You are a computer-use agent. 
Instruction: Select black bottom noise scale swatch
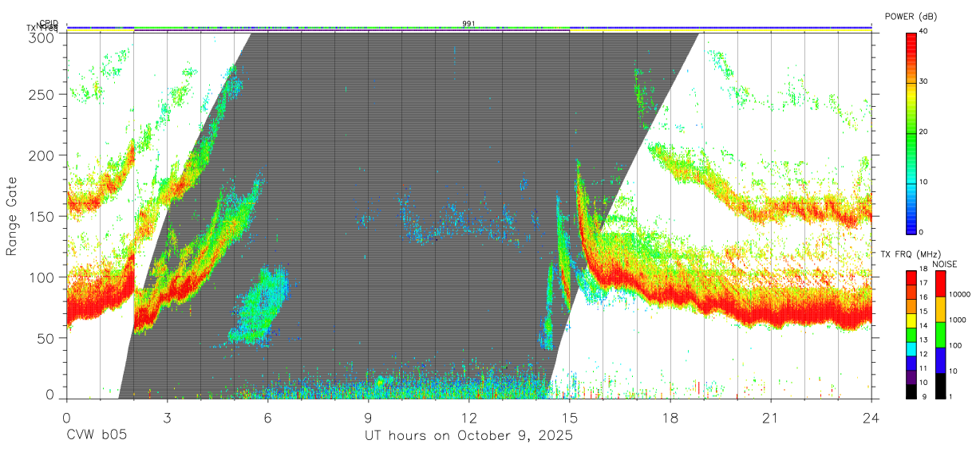pos(942,385)
